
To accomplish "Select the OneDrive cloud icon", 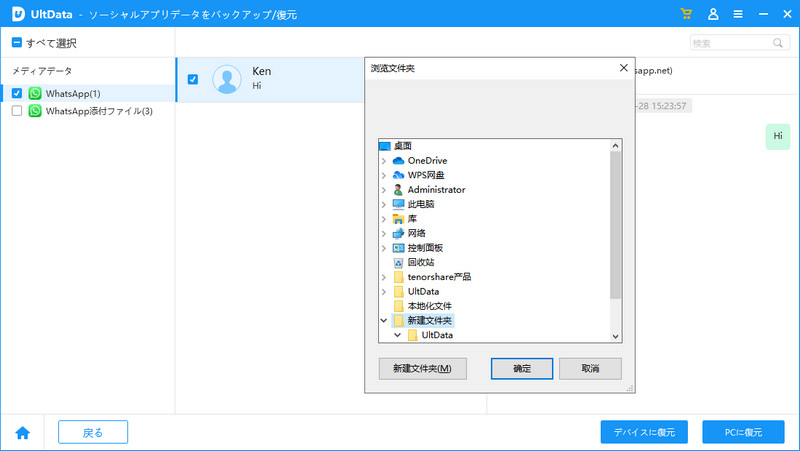I will 398,161.
